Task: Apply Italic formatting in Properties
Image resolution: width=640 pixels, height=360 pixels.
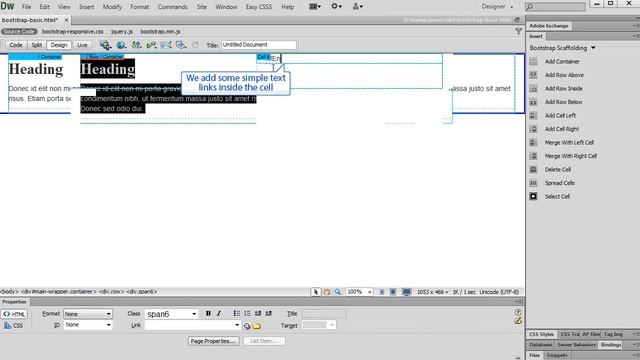Action: tap(219, 313)
